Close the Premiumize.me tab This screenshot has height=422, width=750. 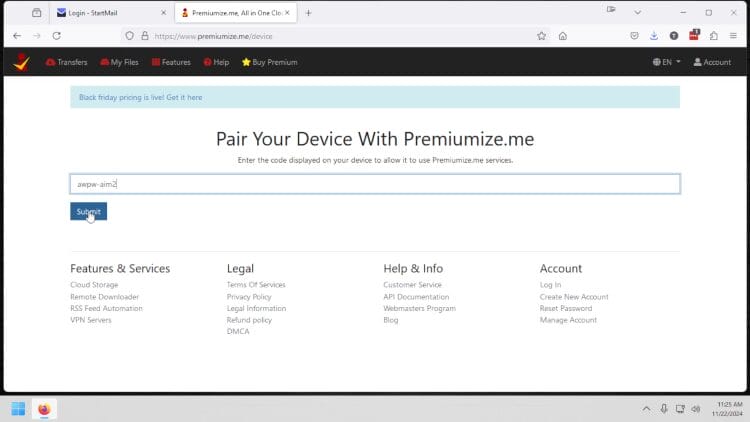click(287, 13)
